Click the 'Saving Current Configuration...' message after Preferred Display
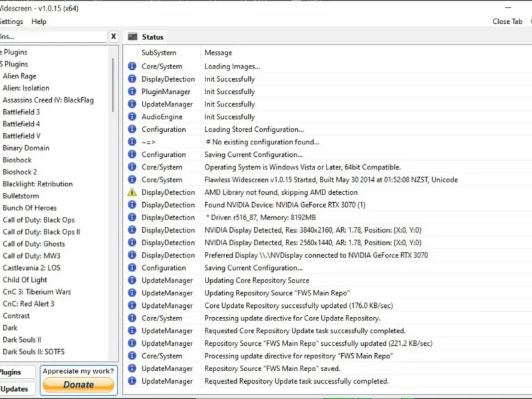 click(253, 268)
